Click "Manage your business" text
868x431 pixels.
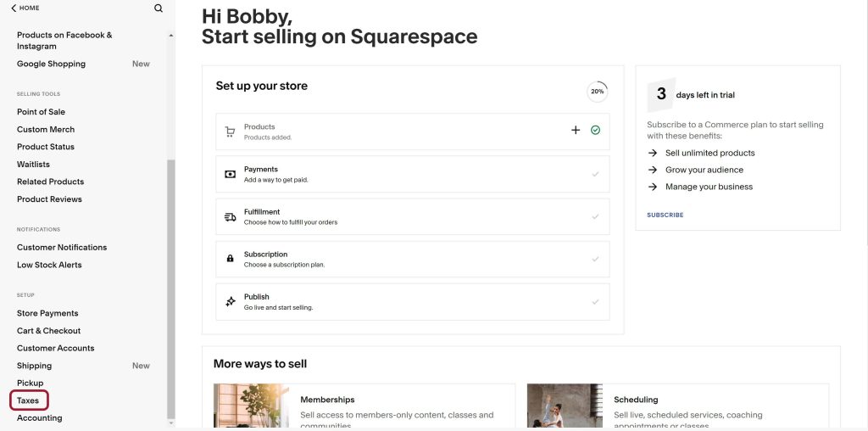pos(709,187)
